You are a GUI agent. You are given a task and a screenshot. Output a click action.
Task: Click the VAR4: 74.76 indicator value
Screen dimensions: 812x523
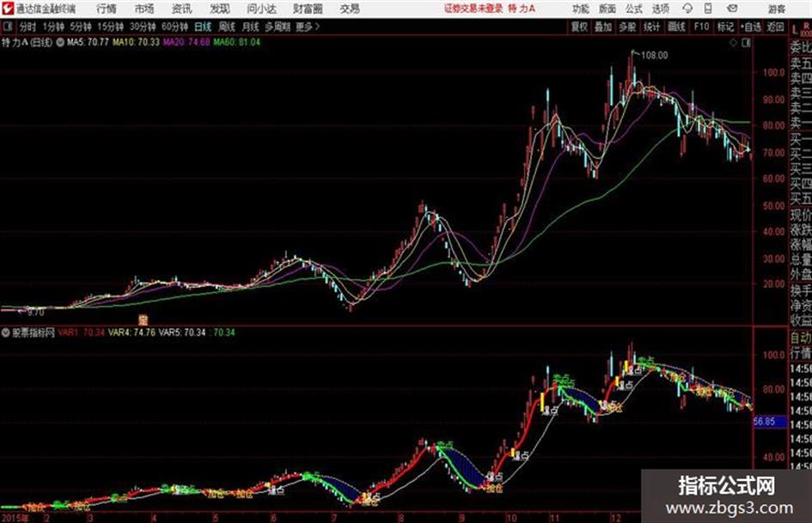click(131, 332)
